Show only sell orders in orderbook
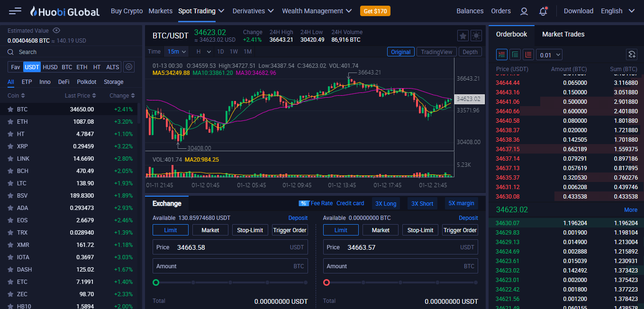Screen dimensions: 644x309 point(528,55)
